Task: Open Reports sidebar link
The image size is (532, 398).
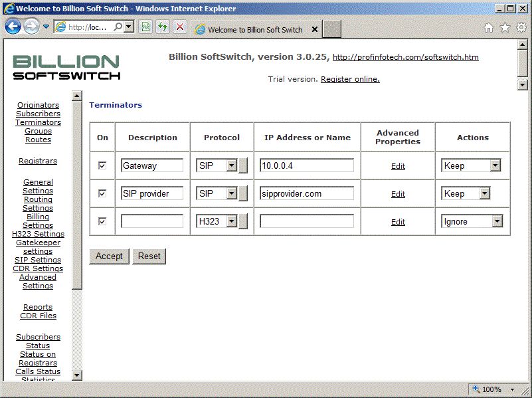Action: point(38,307)
